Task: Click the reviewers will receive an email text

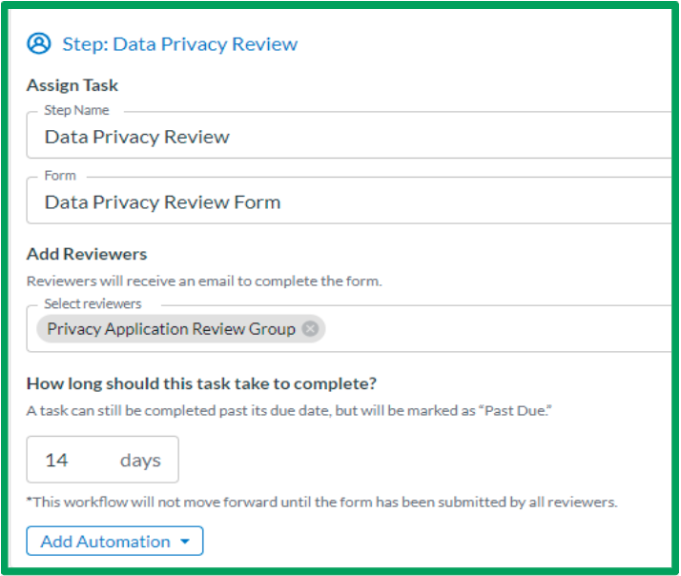Action: 204,281
